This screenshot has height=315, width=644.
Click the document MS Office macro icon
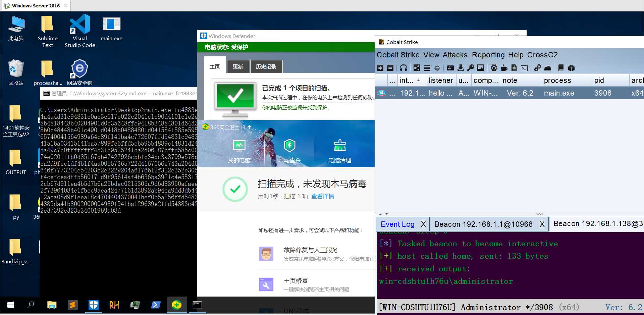coord(514,68)
